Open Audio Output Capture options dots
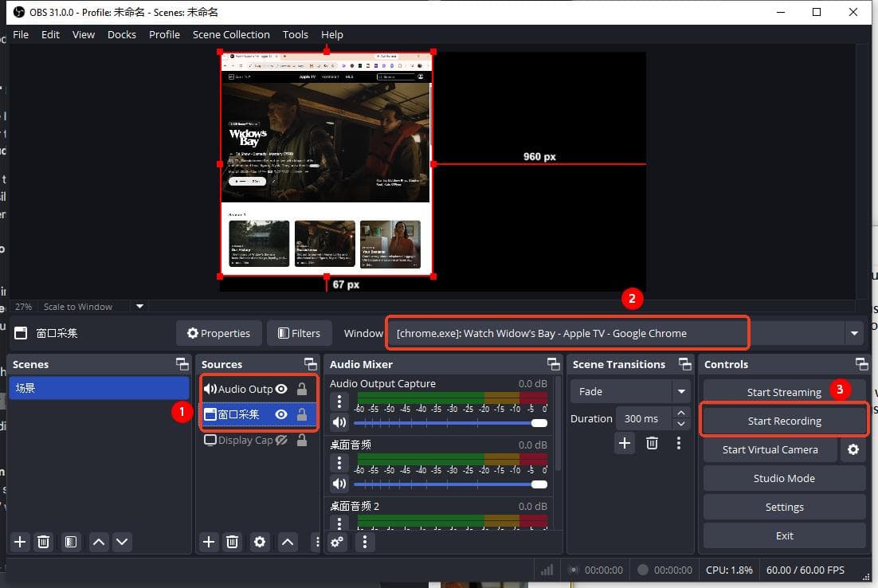 coord(339,402)
